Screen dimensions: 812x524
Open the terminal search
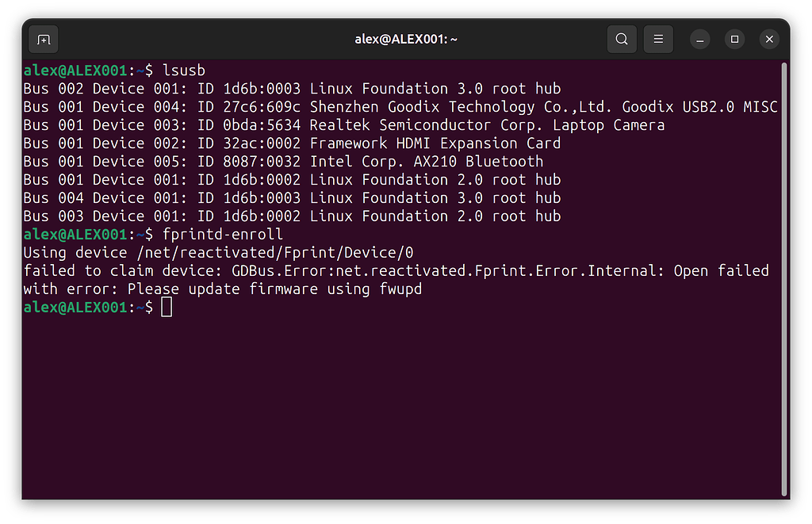click(622, 39)
